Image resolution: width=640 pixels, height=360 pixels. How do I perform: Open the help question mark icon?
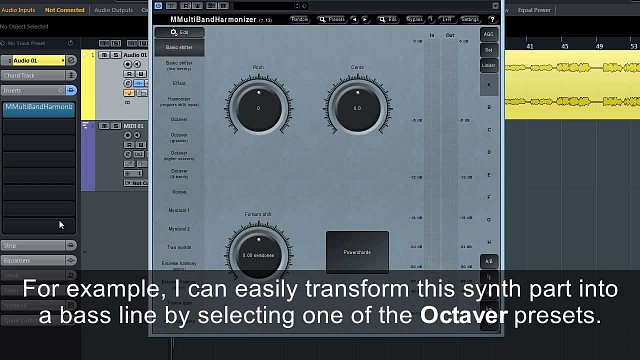pos(492,19)
